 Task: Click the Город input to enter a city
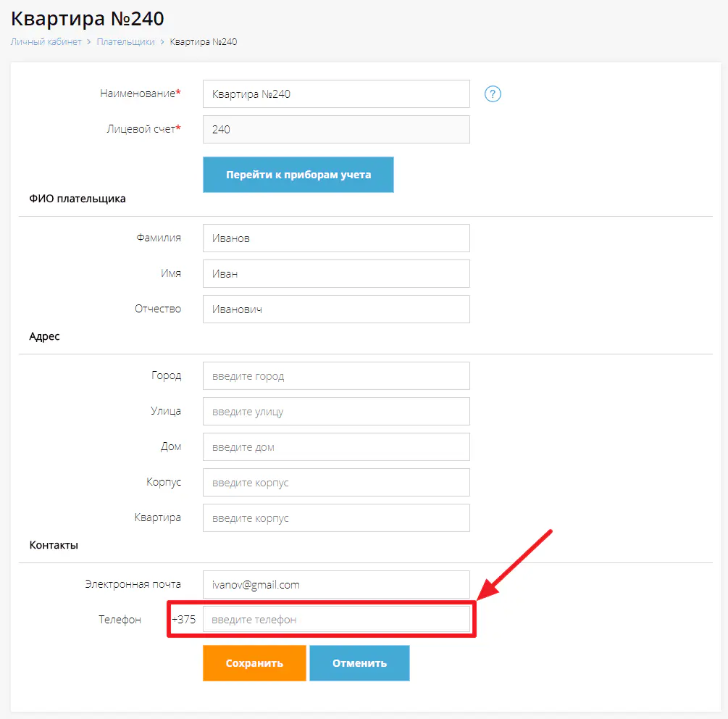click(336, 375)
